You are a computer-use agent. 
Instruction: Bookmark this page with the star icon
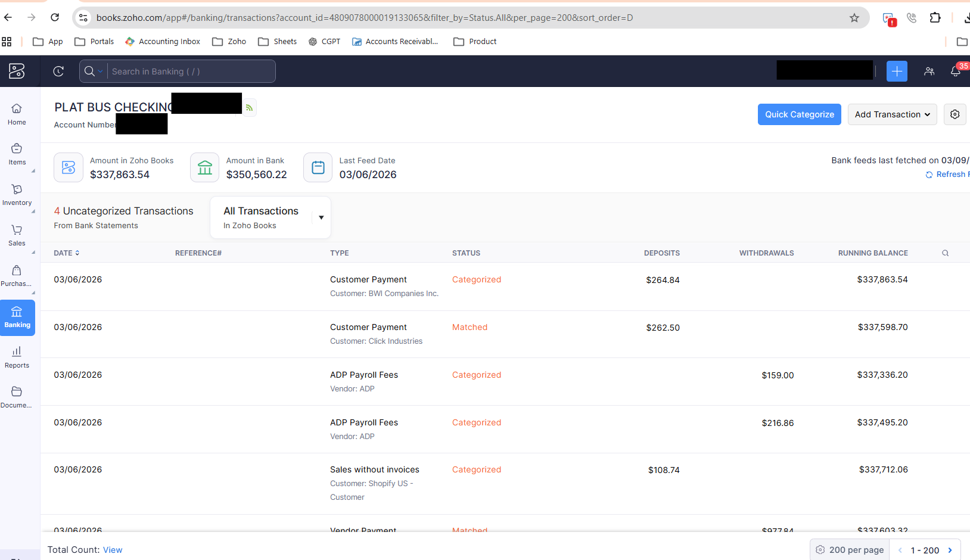854,18
